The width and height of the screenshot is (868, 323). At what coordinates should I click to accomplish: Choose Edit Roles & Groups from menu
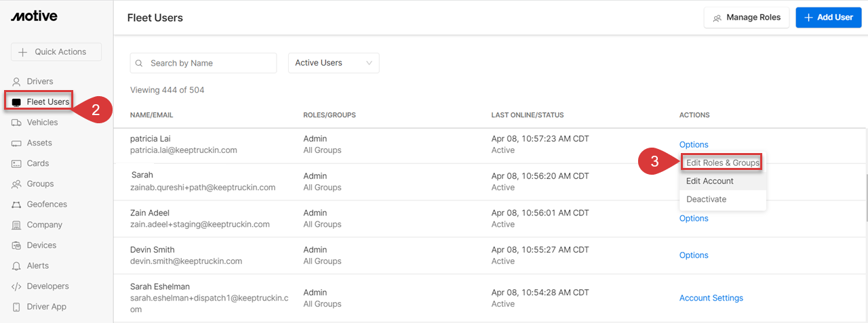tap(723, 163)
